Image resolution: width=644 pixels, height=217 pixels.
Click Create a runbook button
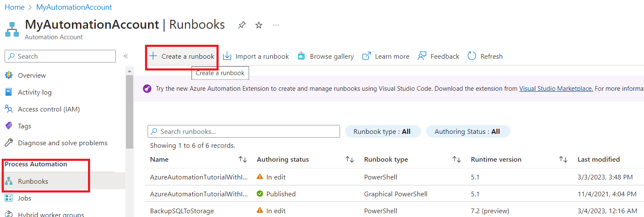tap(182, 56)
